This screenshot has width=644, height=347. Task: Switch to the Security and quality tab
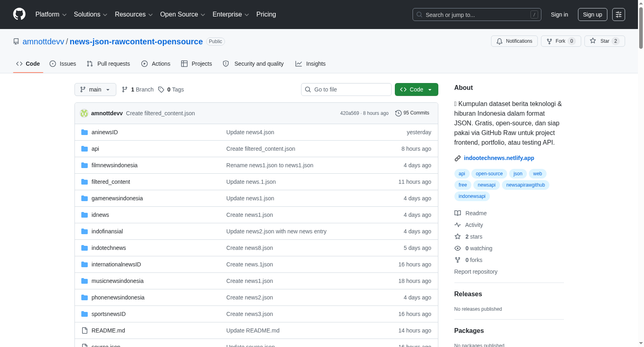point(253,64)
